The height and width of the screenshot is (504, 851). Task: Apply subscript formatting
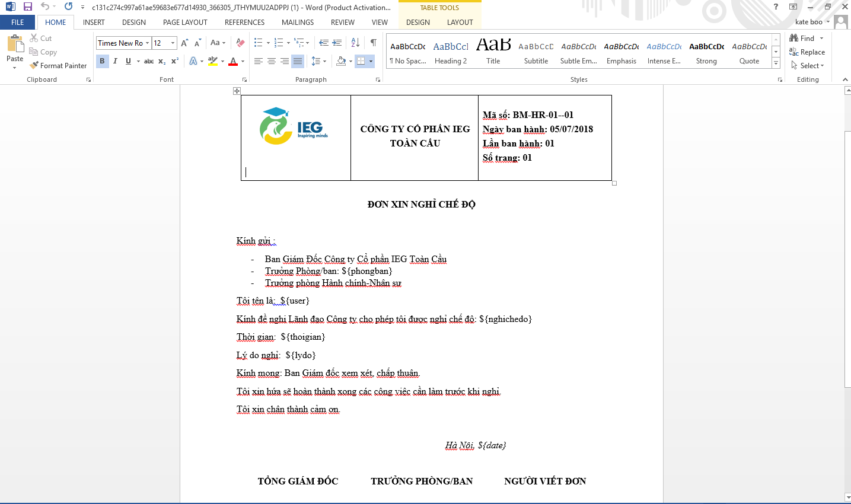pyautogui.click(x=161, y=60)
